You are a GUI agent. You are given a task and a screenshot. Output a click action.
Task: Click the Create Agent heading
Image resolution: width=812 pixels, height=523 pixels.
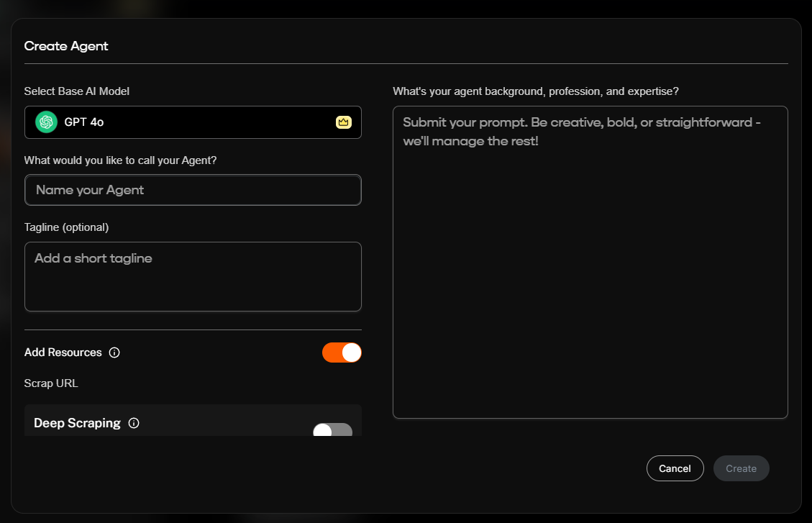(x=66, y=45)
